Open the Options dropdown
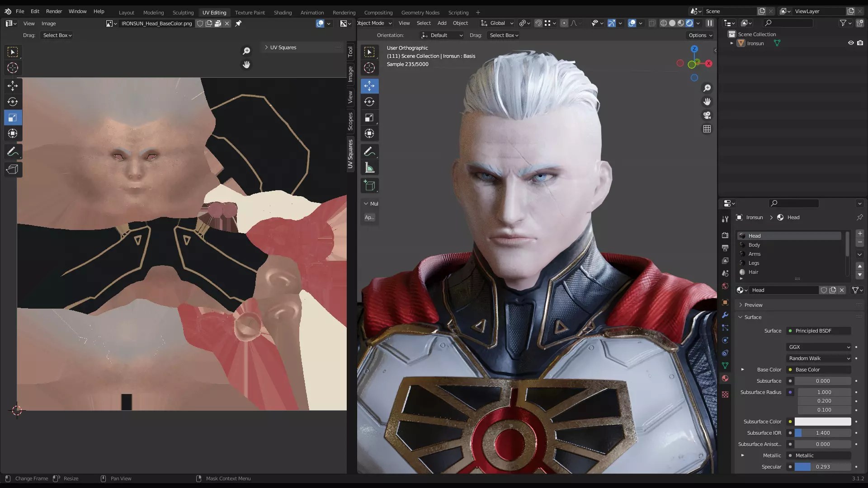The image size is (868, 488). click(700, 35)
